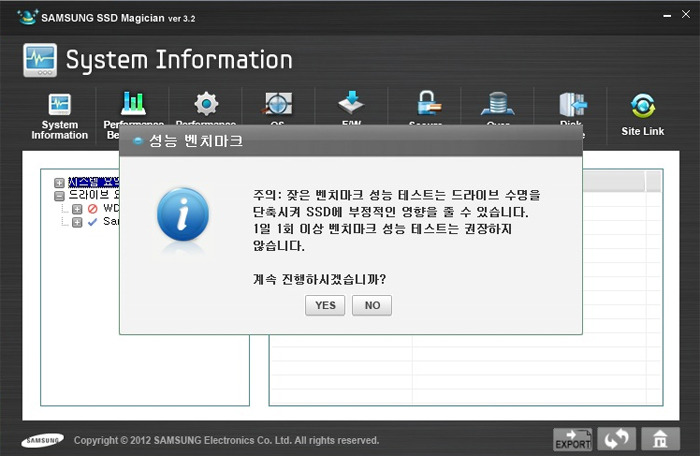The height and width of the screenshot is (456, 700).
Task: Click the copyright text in footer
Action: pos(226,440)
